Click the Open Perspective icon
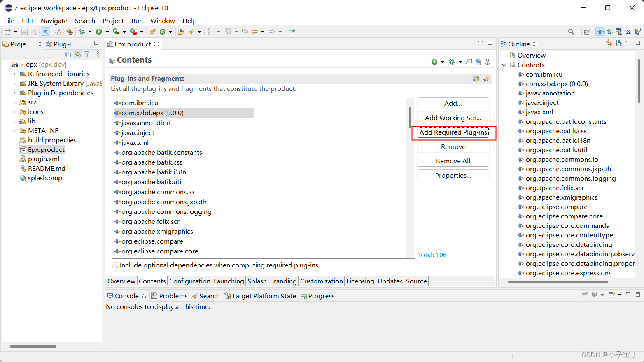Viewport: 644px width, 362px height. pyautogui.click(x=587, y=32)
